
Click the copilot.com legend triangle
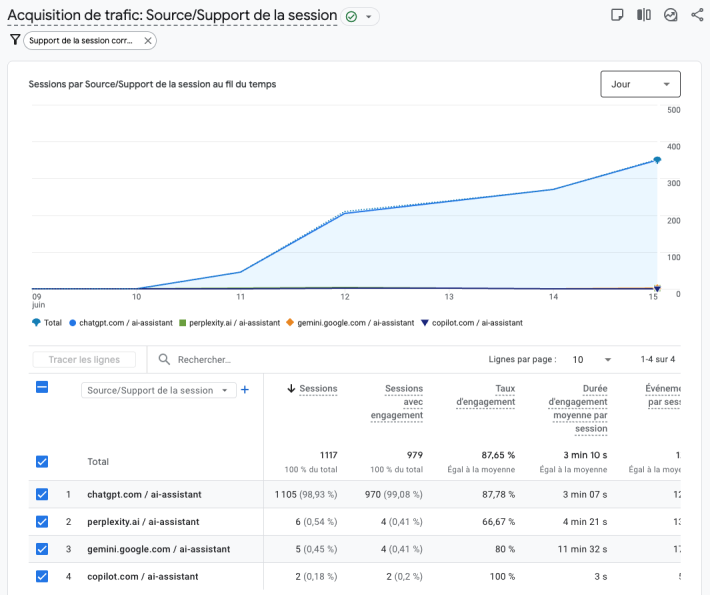(x=425, y=323)
